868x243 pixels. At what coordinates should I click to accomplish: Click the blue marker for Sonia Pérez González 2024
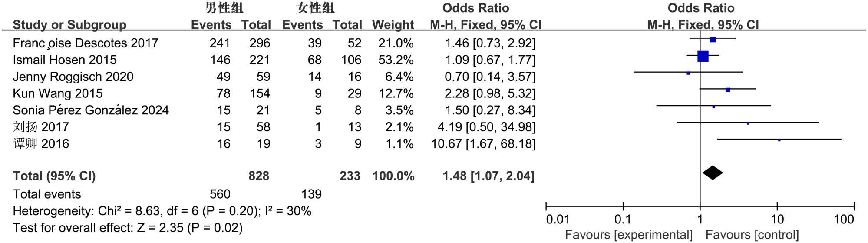point(714,107)
